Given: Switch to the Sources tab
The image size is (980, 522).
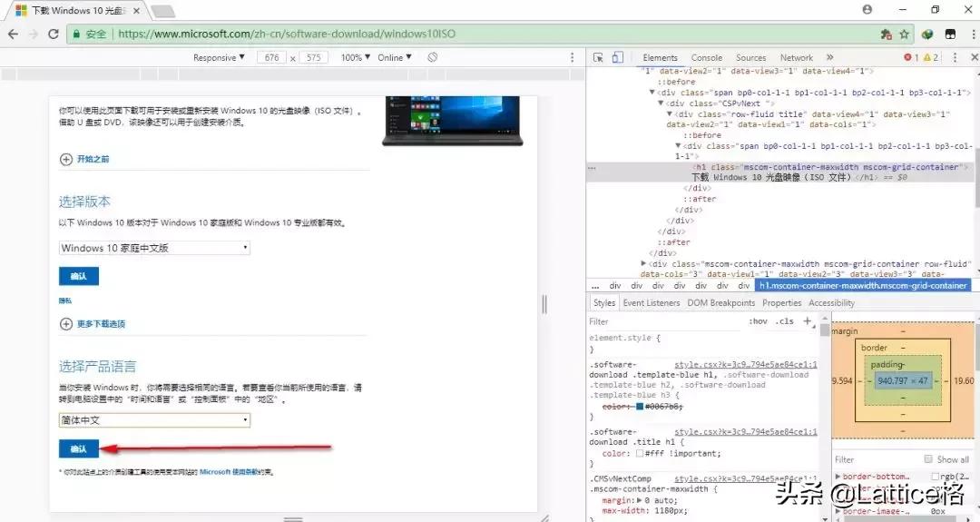Looking at the screenshot, I should pos(750,57).
